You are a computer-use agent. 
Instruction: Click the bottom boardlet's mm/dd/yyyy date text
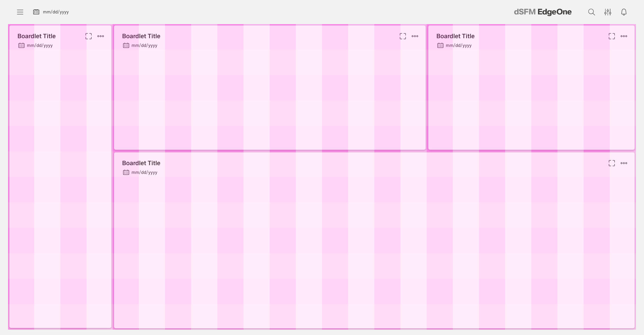click(x=144, y=173)
